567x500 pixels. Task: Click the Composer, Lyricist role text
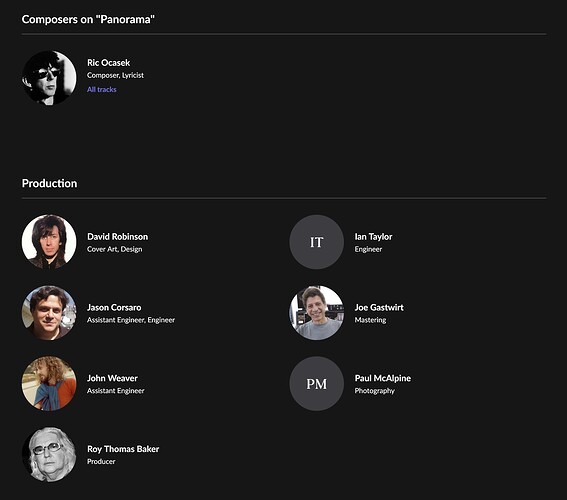115,75
